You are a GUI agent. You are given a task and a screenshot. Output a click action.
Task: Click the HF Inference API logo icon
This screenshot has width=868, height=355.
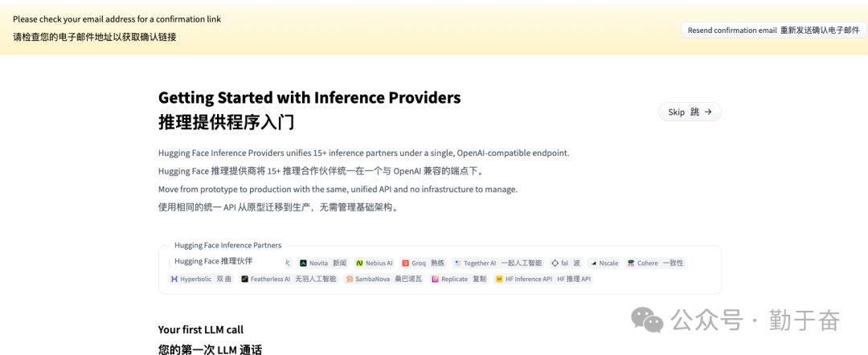pyautogui.click(x=499, y=280)
